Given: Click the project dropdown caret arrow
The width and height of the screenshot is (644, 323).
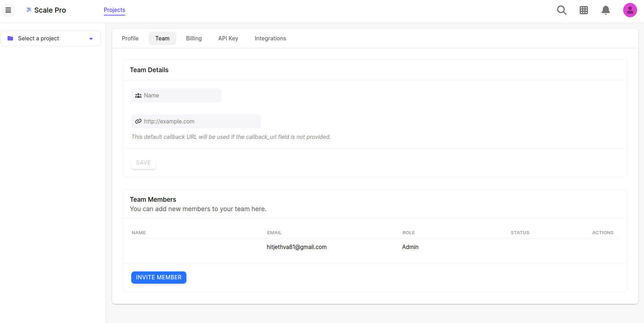Looking at the screenshot, I should [x=91, y=39].
